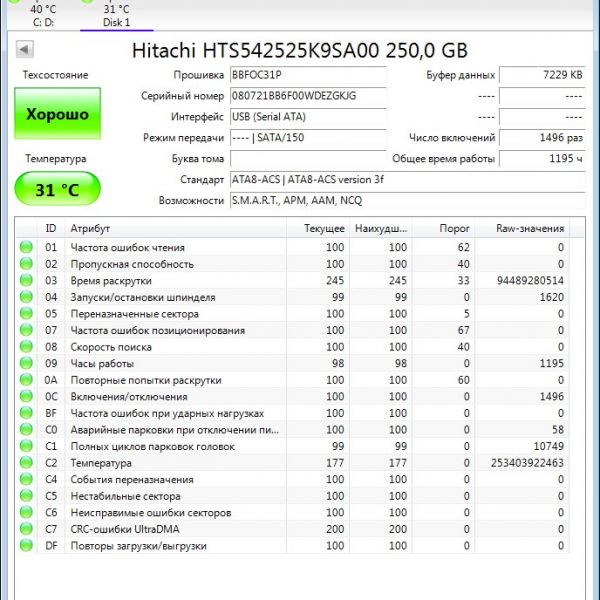Click the empty Буква тома field
600x600 pixels.
(x=308, y=158)
